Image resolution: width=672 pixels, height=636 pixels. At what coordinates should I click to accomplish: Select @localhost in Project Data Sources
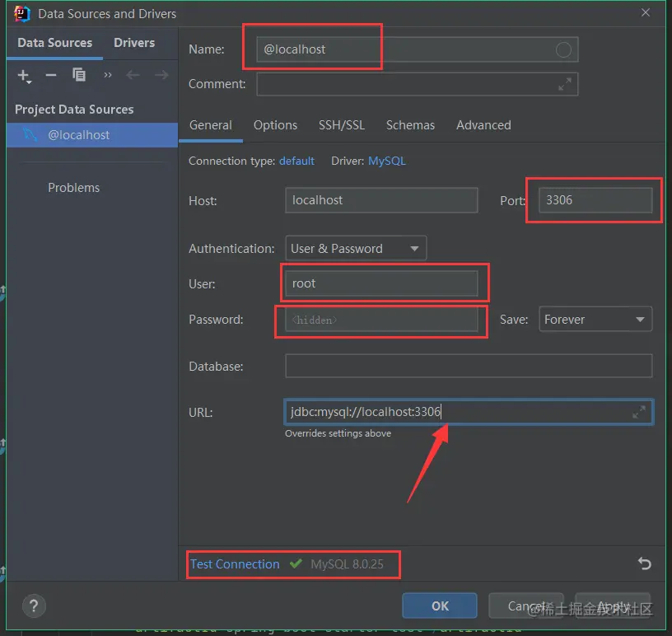[92, 135]
